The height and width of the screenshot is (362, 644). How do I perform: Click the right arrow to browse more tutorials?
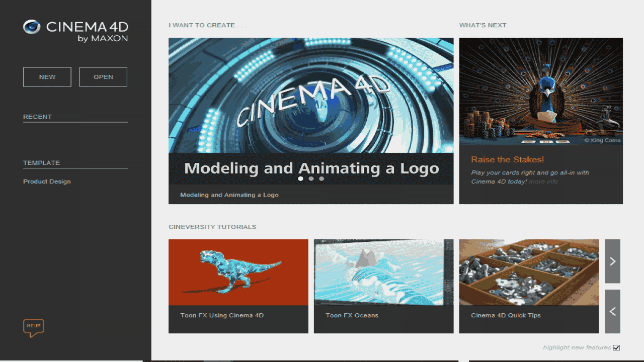coord(612,261)
